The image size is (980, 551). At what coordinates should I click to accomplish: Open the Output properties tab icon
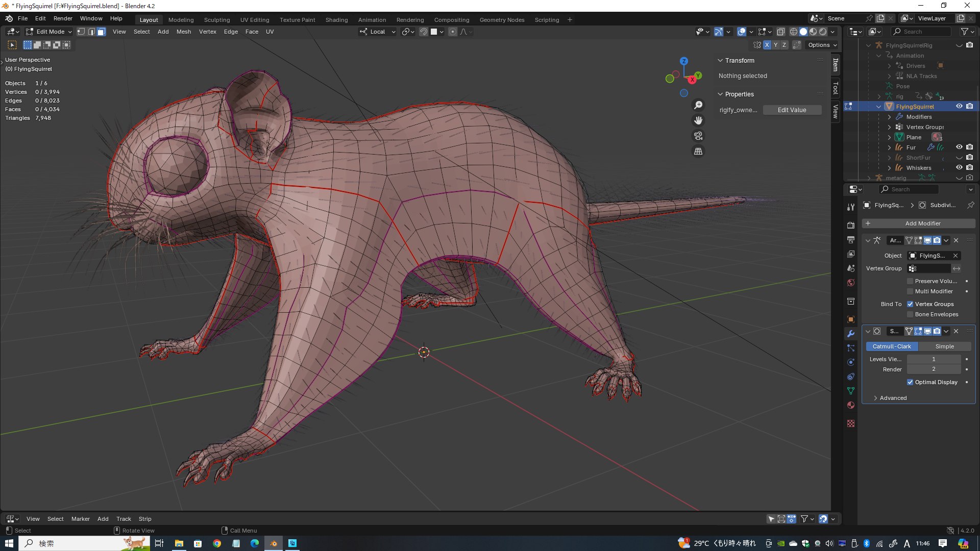[x=850, y=239]
